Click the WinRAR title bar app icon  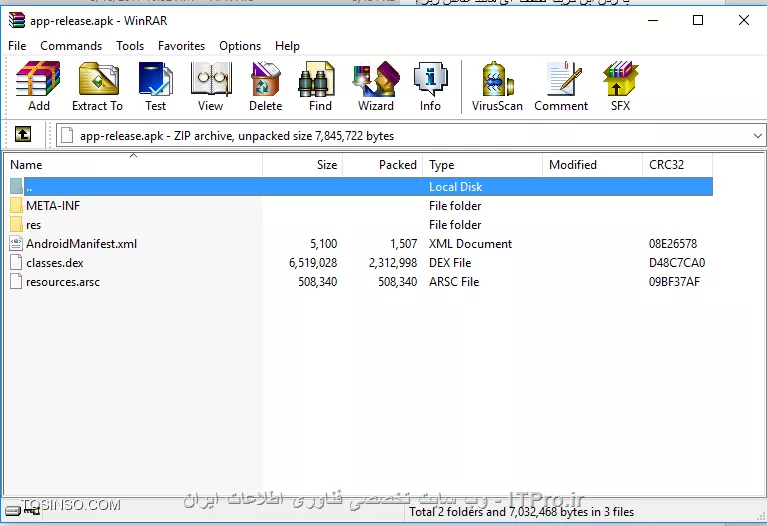(17, 20)
